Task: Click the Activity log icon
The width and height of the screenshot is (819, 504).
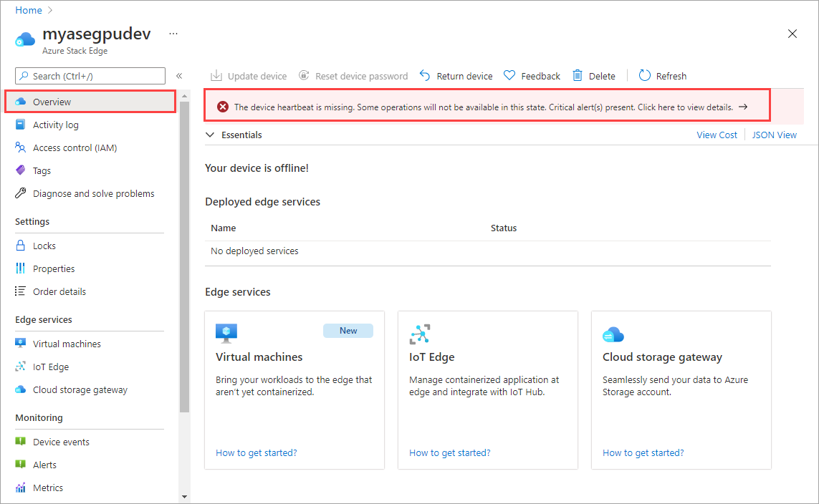Action: pos(20,124)
